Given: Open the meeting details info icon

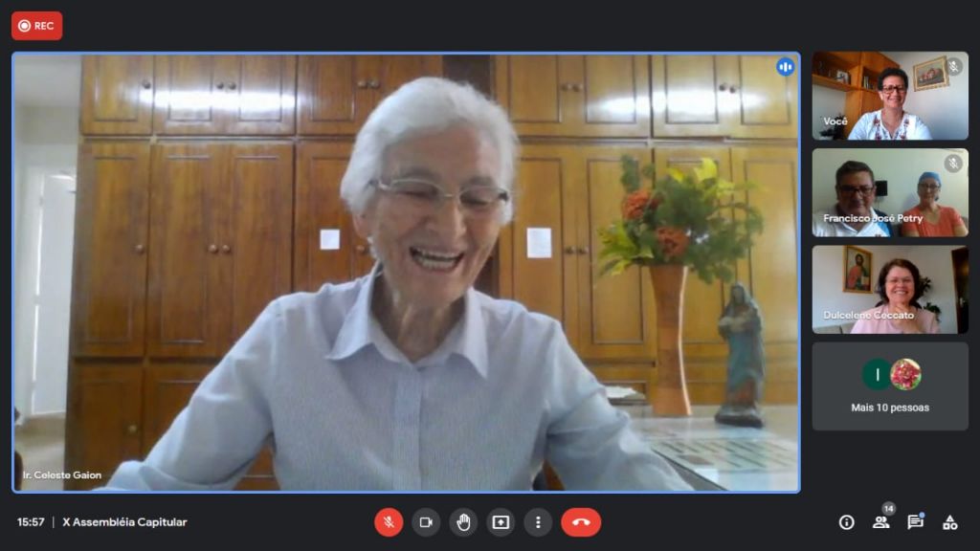Looking at the screenshot, I should pos(846,521).
